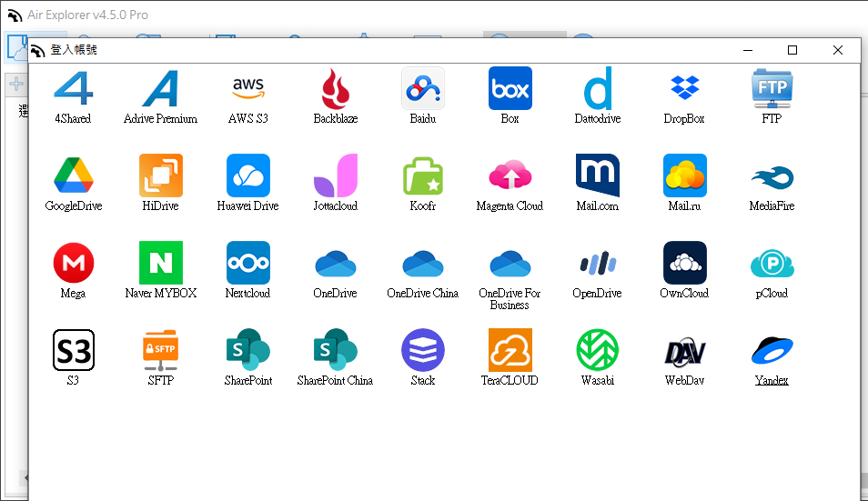
Task: Select HiDrive orange icon
Action: point(160,175)
